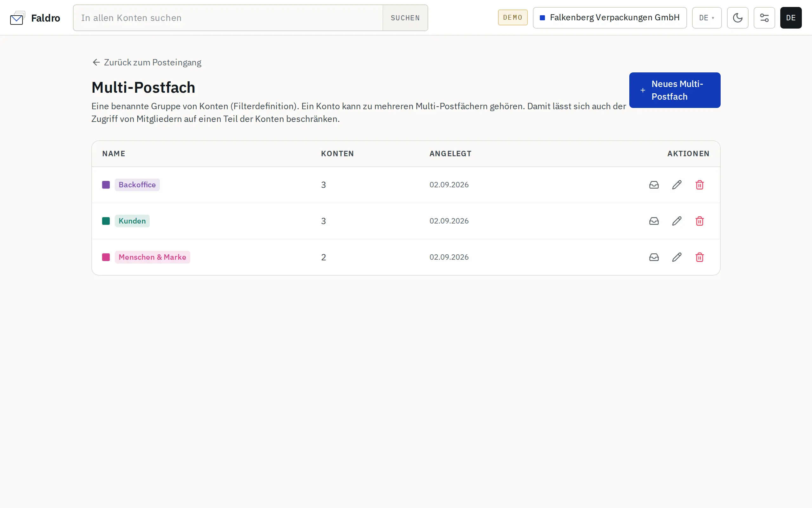
Task: Edit the Kunden multi-mailbox
Action: click(677, 221)
